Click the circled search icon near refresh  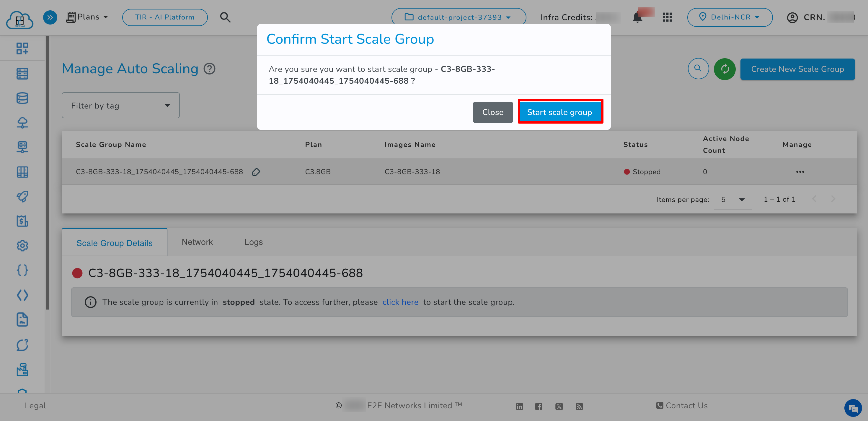[698, 69]
